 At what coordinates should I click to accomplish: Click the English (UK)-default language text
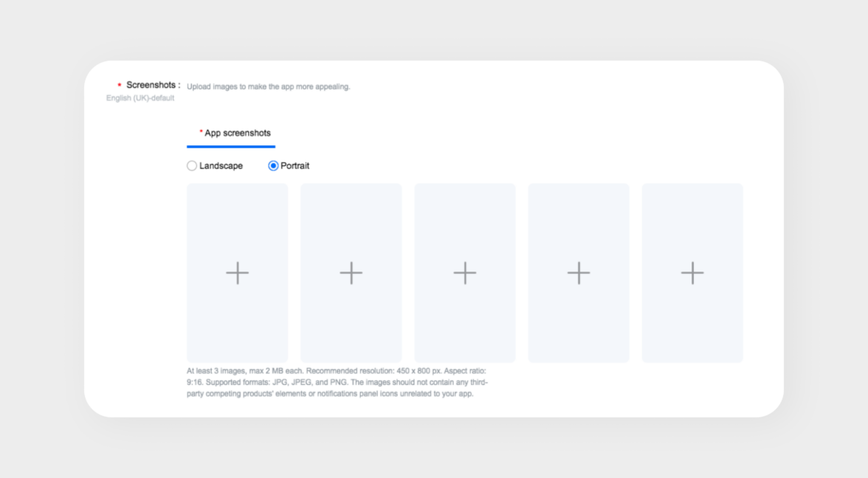click(x=140, y=98)
